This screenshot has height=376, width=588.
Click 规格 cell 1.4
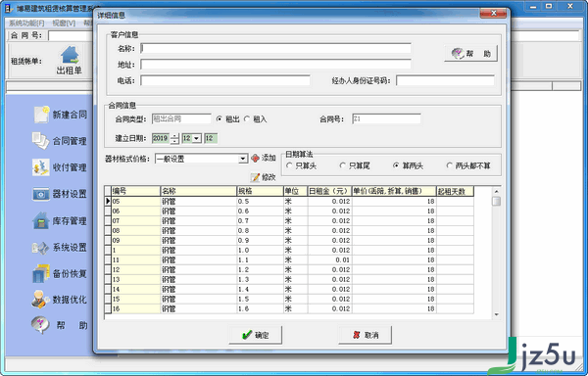click(x=260, y=289)
